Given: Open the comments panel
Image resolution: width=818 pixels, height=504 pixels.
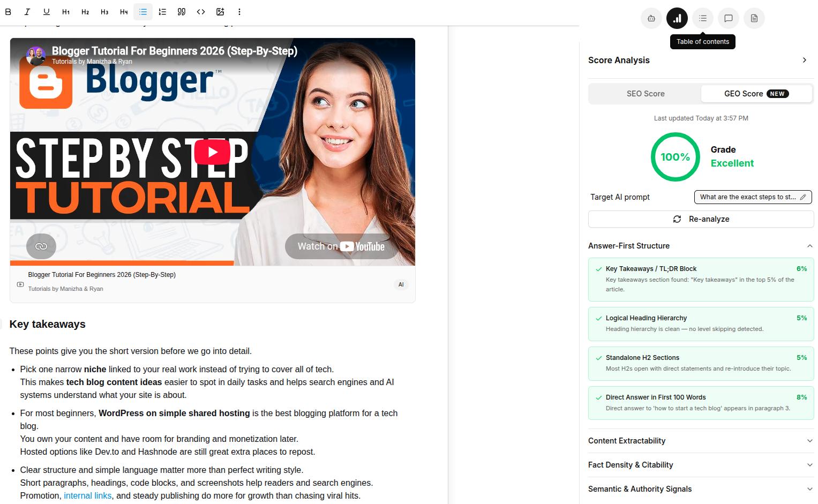Looking at the screenshot, I should (x=729, y=18).
